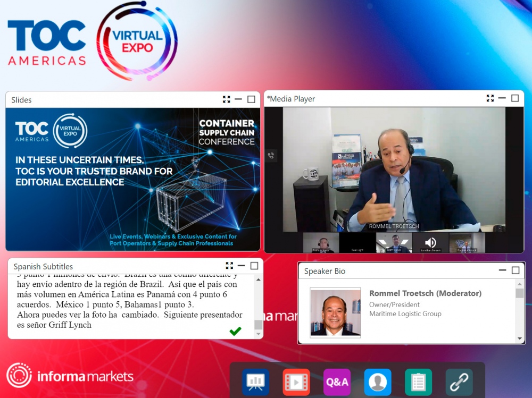Open the Slides widget from the dock
532x398 pixels.
pos(255,382)
